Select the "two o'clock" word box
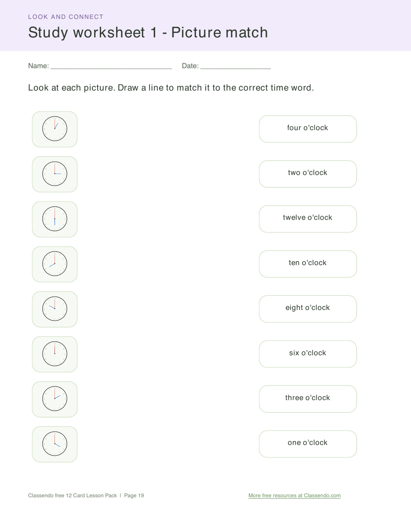Image resolution: width=411 pixels, height=532 pixels. tap(308, 174)
